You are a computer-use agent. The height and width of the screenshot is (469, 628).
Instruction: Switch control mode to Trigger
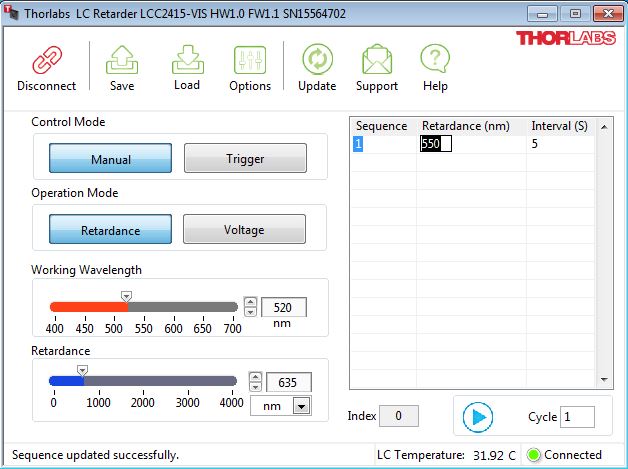click(x=245, y=159)
